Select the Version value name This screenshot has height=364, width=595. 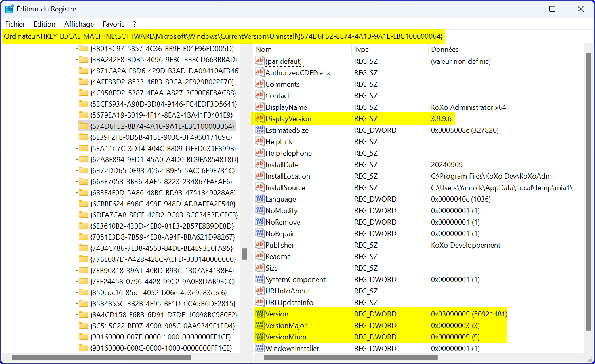[277, 314]
